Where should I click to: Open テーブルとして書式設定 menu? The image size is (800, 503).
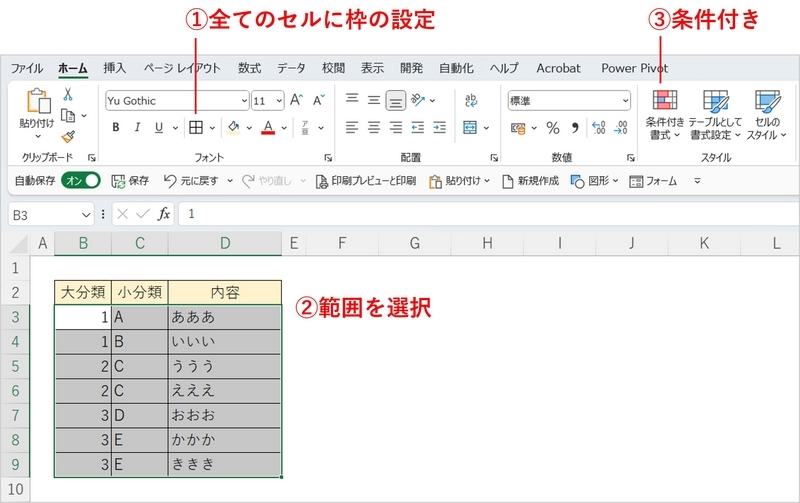(715, 115)
